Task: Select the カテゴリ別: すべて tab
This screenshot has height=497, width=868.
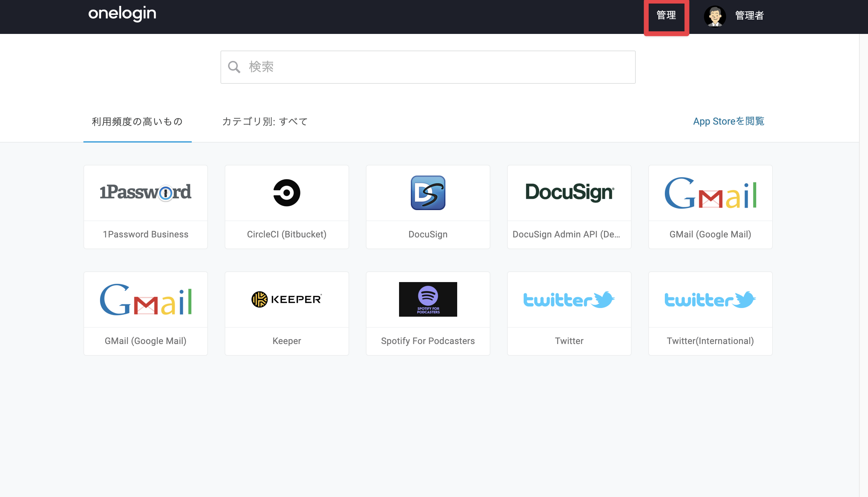Action: coord(265,121)
